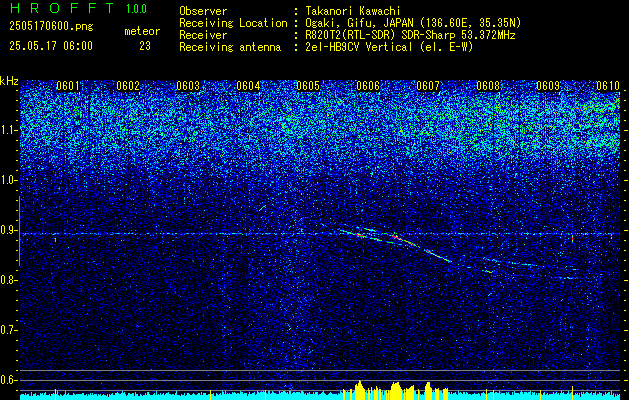
Task: Click the 0.9 kHz axis label
Action: (8, 230)
